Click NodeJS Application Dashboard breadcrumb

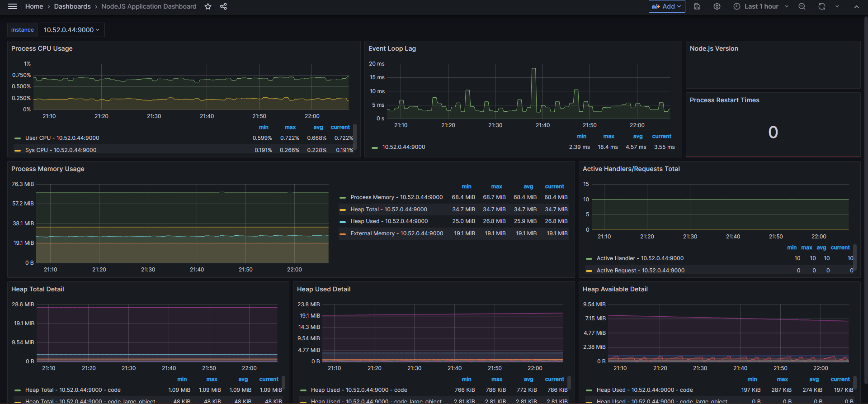(149, 6)
